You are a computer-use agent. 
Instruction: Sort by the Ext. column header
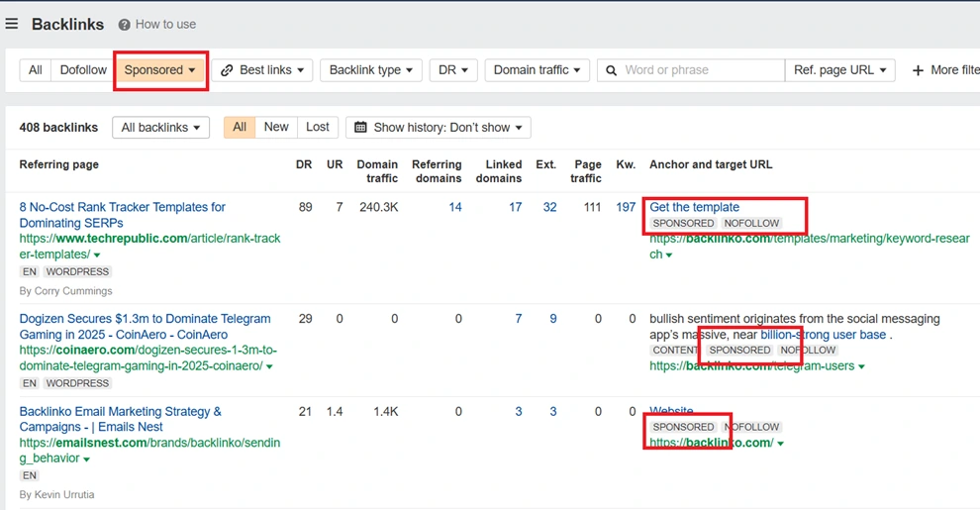[x=545, y=164]
